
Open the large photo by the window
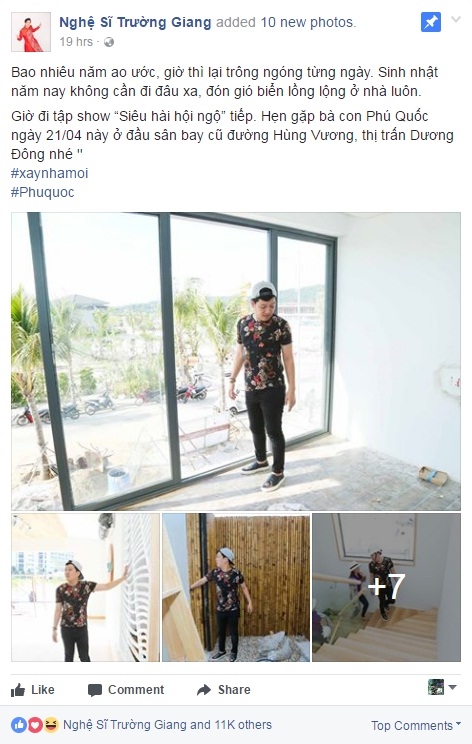pos(236,361)
